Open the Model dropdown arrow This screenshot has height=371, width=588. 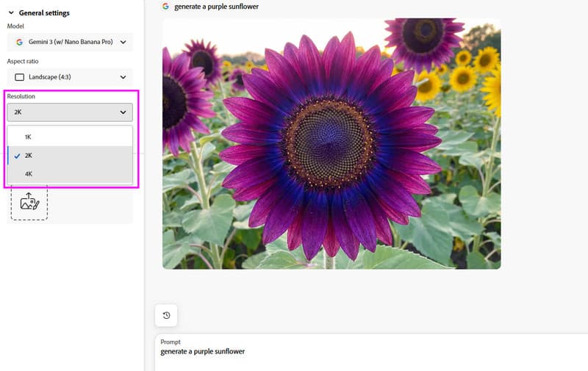[123, 42]
